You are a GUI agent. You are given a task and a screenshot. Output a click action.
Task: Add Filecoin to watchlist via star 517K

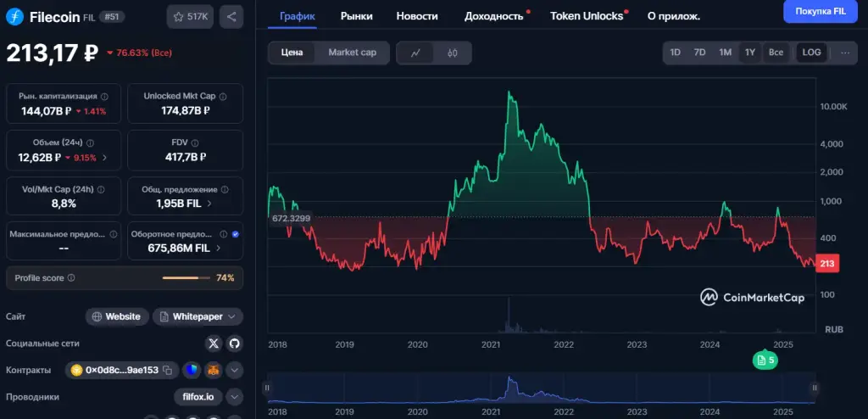(x=190, y=17)
